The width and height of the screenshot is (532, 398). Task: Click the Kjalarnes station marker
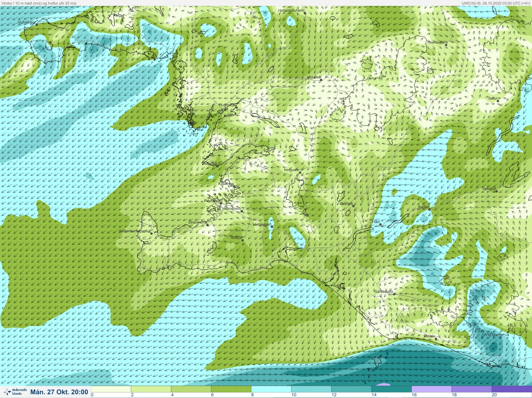[x=235, y=186]
